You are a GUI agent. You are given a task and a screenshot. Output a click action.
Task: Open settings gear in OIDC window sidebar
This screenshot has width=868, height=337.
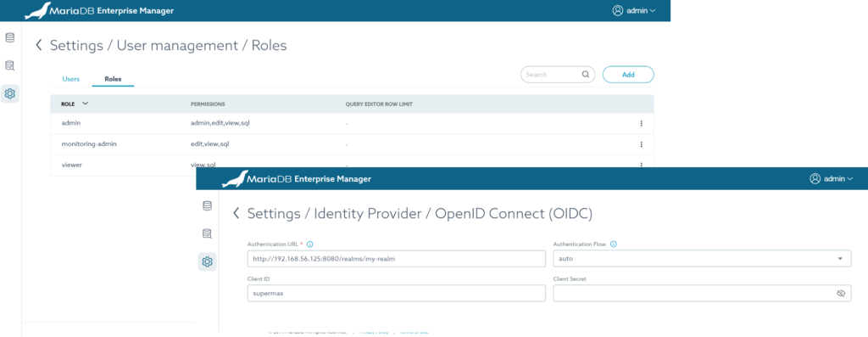point(208,261)
